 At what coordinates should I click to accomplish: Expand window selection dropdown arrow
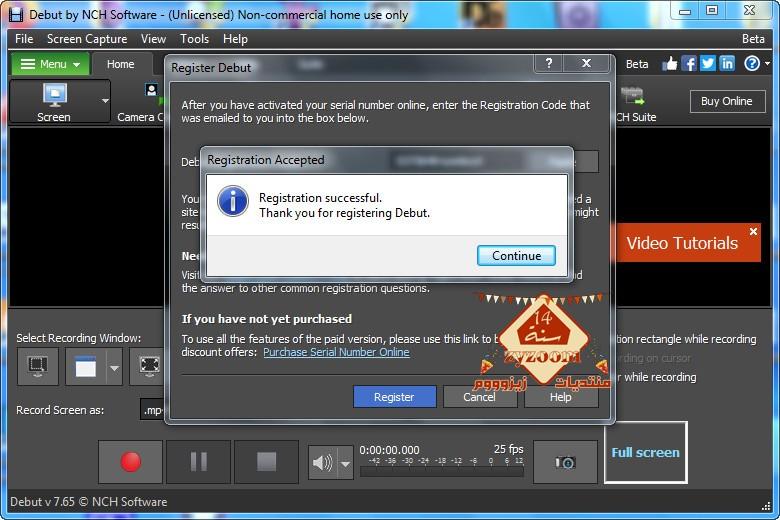click(114, 368)
